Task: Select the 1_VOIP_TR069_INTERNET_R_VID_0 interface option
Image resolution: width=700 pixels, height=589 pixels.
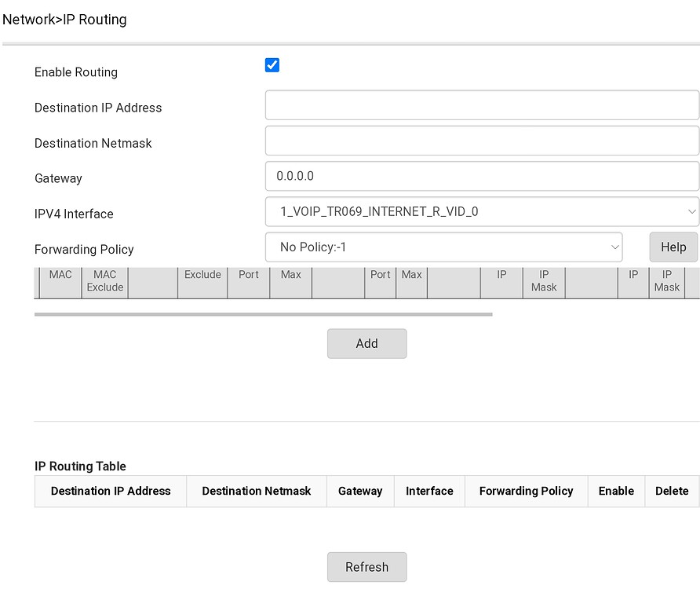Action: tap(481, 211)
